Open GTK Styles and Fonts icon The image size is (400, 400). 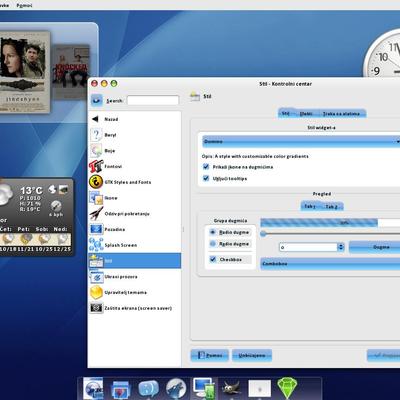(96, 182)
